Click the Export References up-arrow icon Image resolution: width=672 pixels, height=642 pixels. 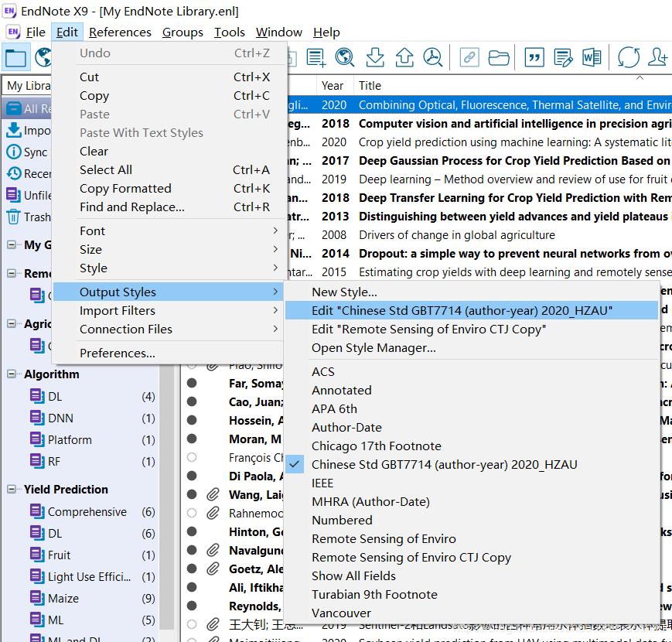click(x=404, y=57)
